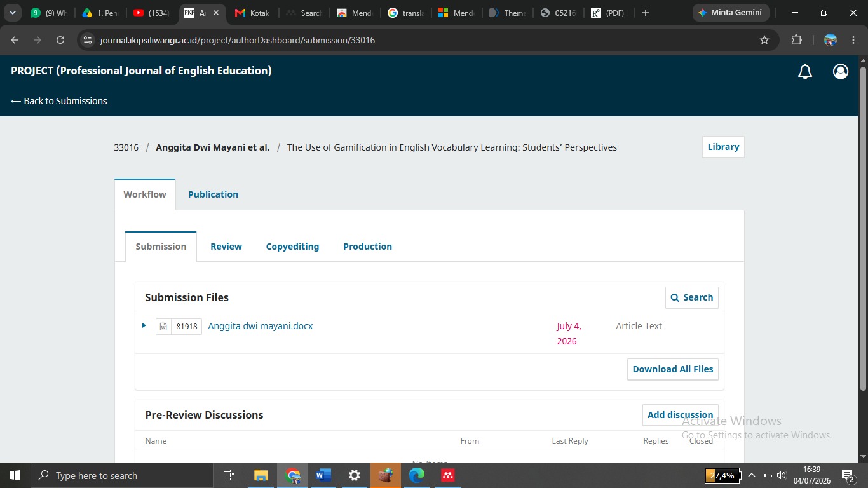
Task: Switch to the Thema browser tab
Action: [x=507, y=13]
